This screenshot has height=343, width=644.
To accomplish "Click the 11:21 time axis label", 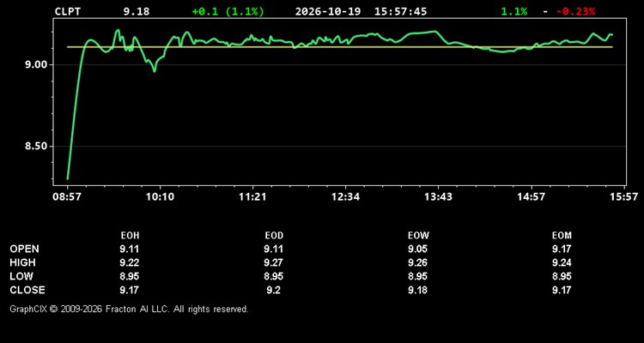I will (x=252, y=197).
